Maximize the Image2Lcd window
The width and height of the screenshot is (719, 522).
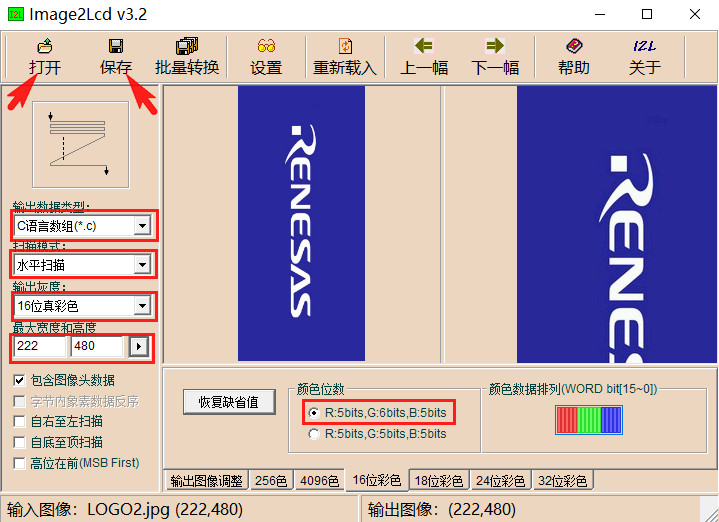coord(647,14)
